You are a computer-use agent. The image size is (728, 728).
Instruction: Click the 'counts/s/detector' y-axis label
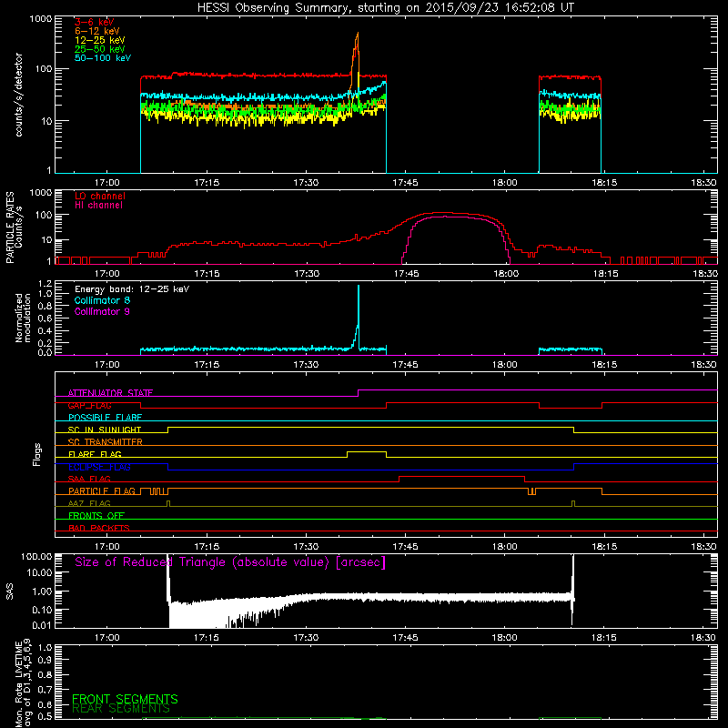click(x=19, y=95)
